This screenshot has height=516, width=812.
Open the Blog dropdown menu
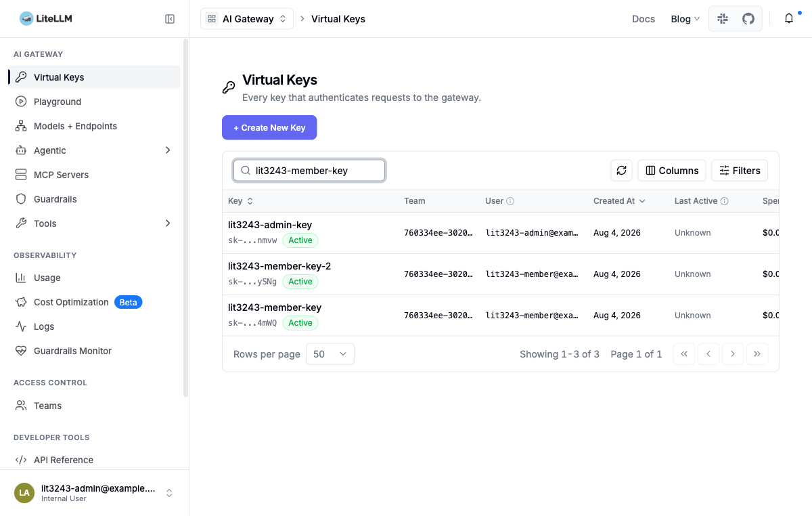click(685, 19)
